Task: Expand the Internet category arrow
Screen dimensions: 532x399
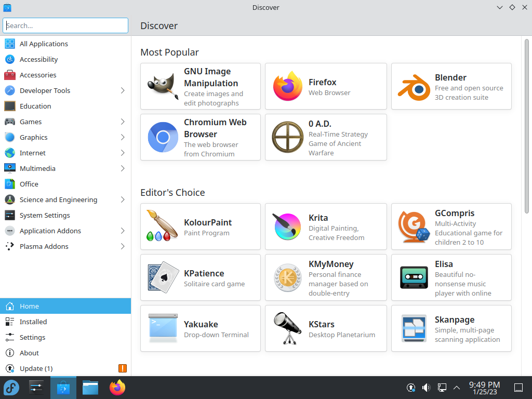Action: [x=123, y=153]
